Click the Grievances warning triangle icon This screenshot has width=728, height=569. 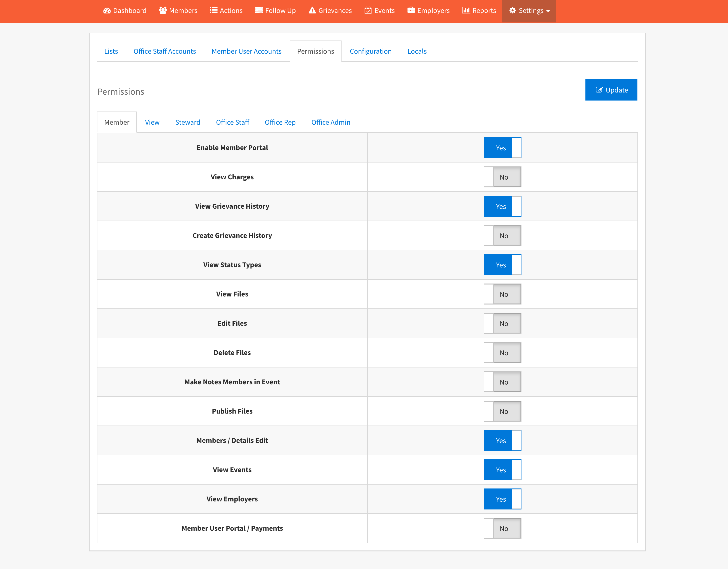coord(312,10)
